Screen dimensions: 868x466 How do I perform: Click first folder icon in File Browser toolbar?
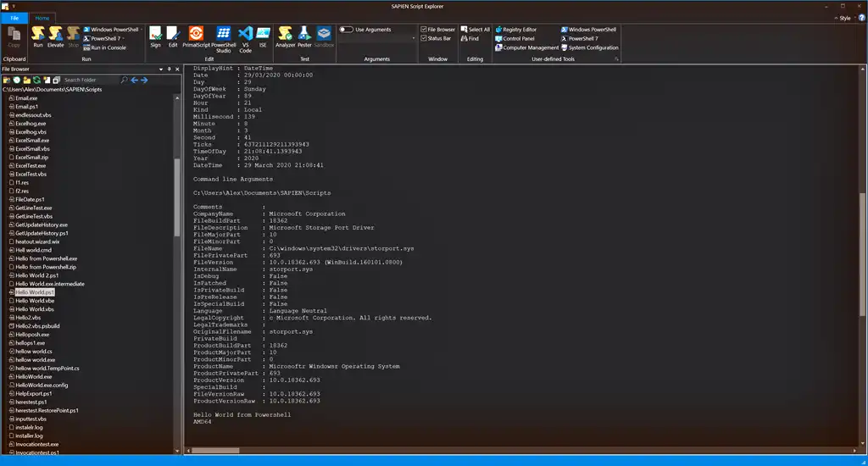tap(7, 80)
